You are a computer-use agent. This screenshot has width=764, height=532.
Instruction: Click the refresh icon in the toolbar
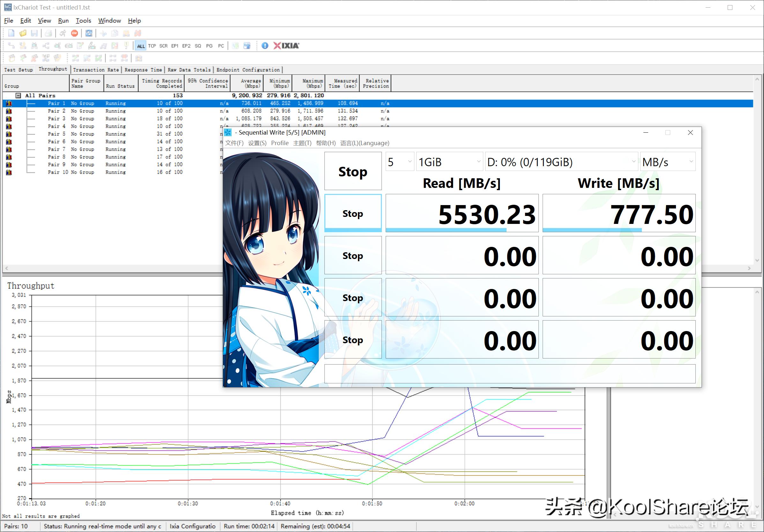click(x=88, y=33)
